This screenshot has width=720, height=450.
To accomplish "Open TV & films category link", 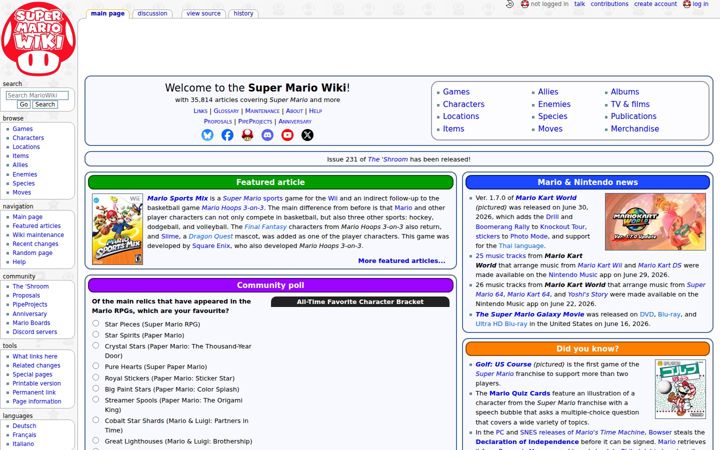I will tap(630, 104).
